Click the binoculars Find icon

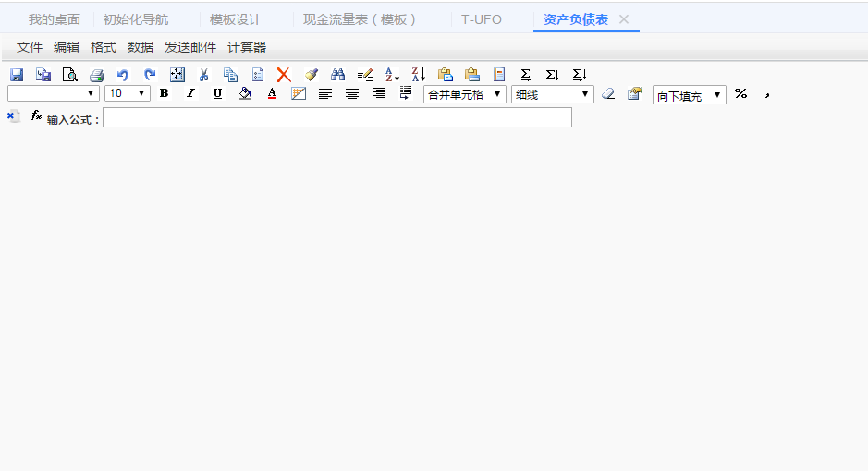pyautogui.click(x=337, y=75)
